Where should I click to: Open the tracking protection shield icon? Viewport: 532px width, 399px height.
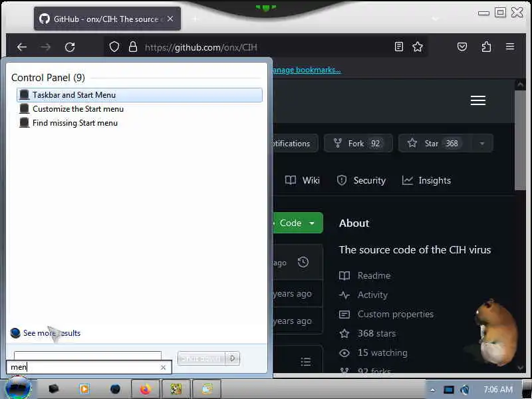coord(114,47)
